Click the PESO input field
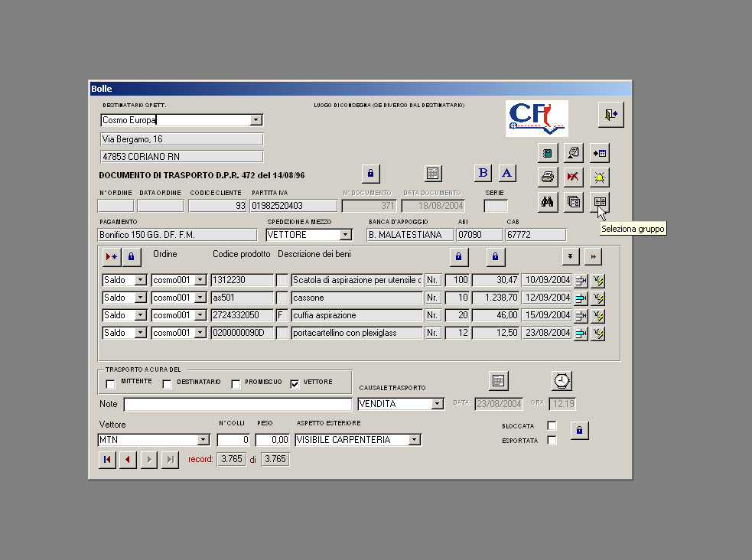 (272, 440)
